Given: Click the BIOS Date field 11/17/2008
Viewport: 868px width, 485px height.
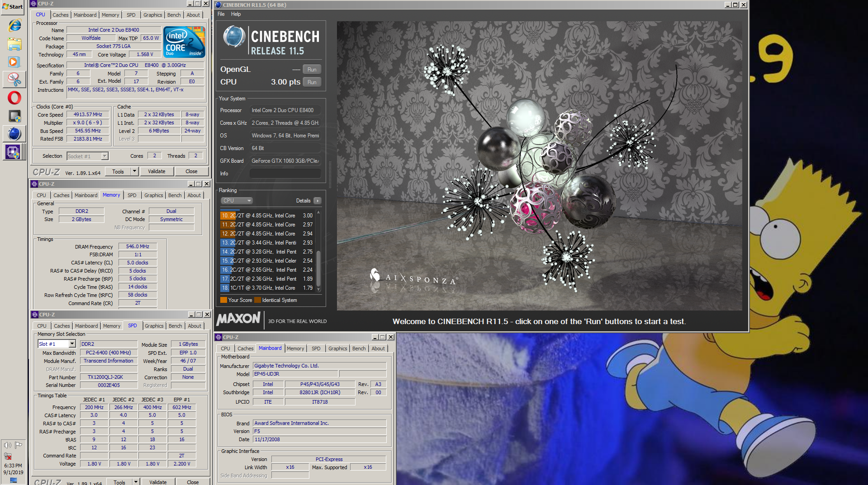Looking at the screenshot, I should [x=319, y=439].
